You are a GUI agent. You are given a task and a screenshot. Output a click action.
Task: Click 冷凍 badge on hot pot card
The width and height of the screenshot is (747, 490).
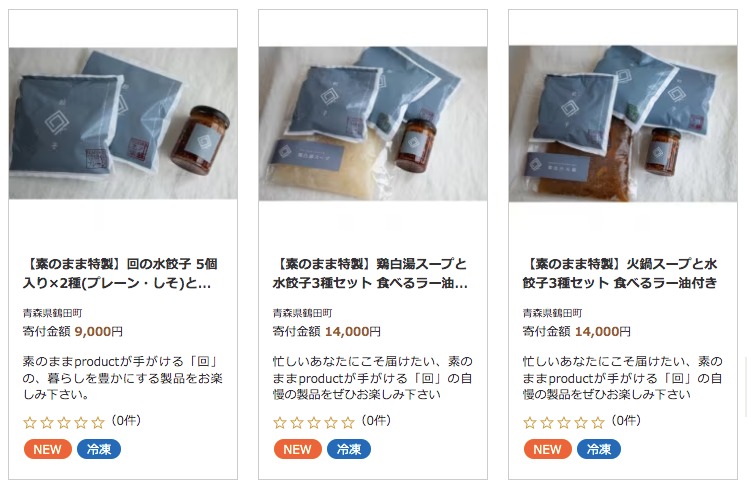[x=599, y=449]
